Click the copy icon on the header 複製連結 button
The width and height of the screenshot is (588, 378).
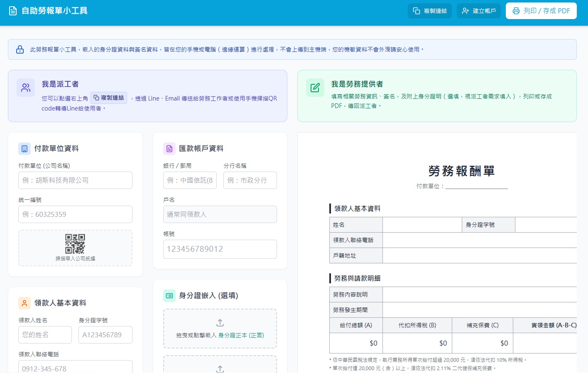coord(416,11)
